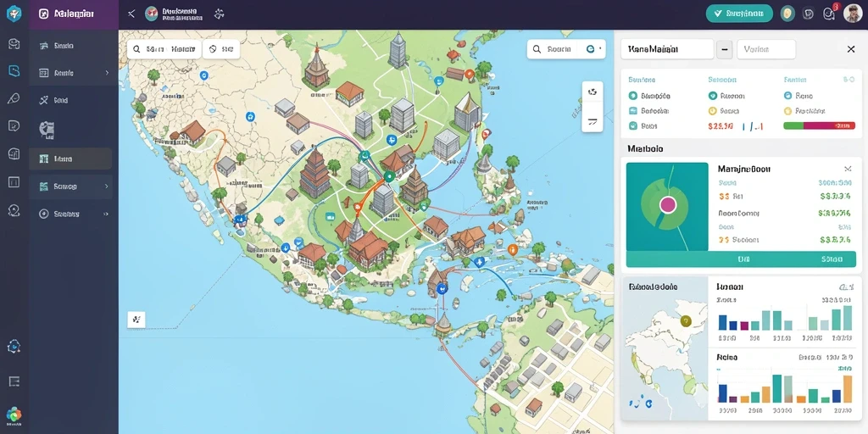Click the rotate map control button

(593, 92)
